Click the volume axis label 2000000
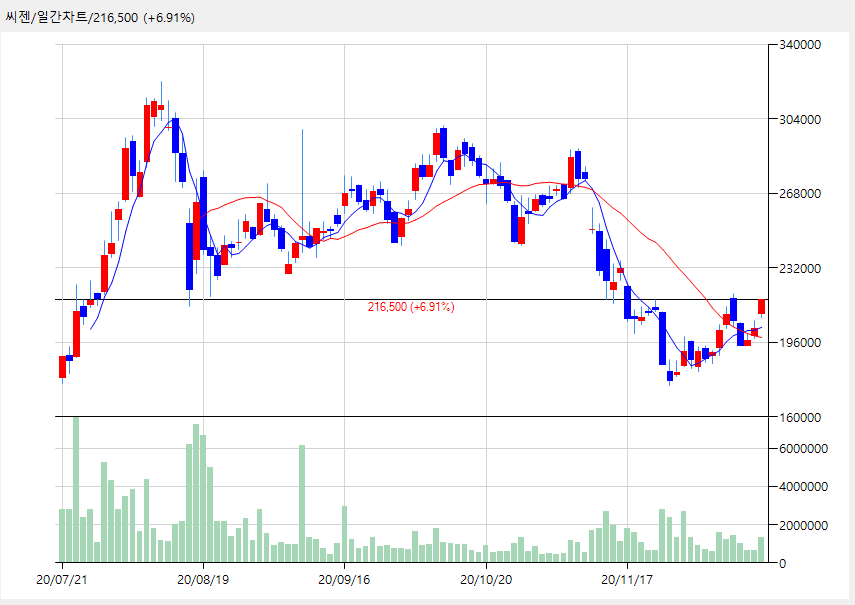The width and height of the screenshot is (855, 605). click(x=803, y=525)
